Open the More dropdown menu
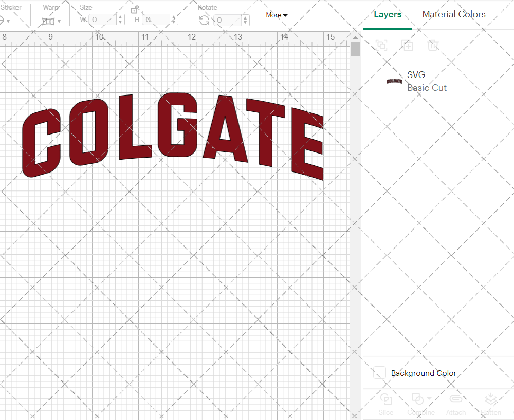Screen dimensions: 514x420 [277, 15]
